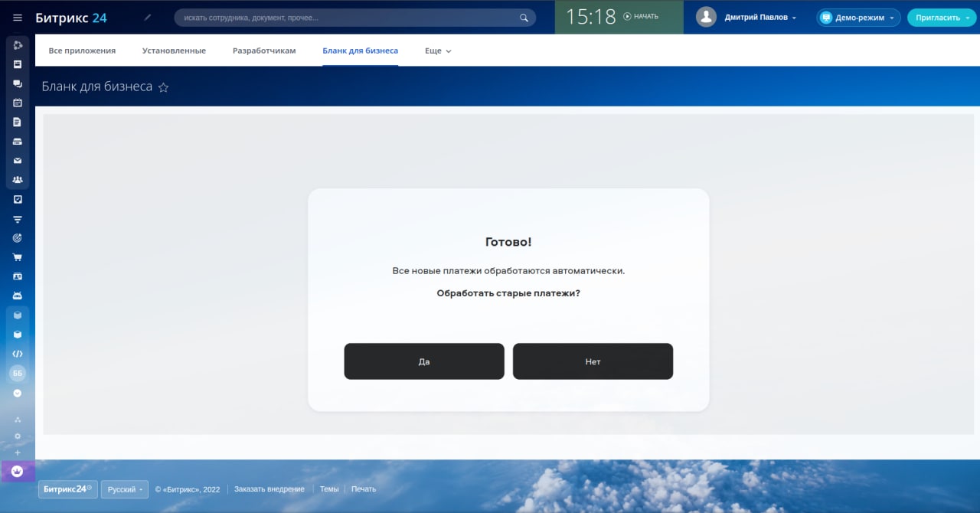Open the ББ app icon in sidebar
980x513 pixels.
[18, 373]
